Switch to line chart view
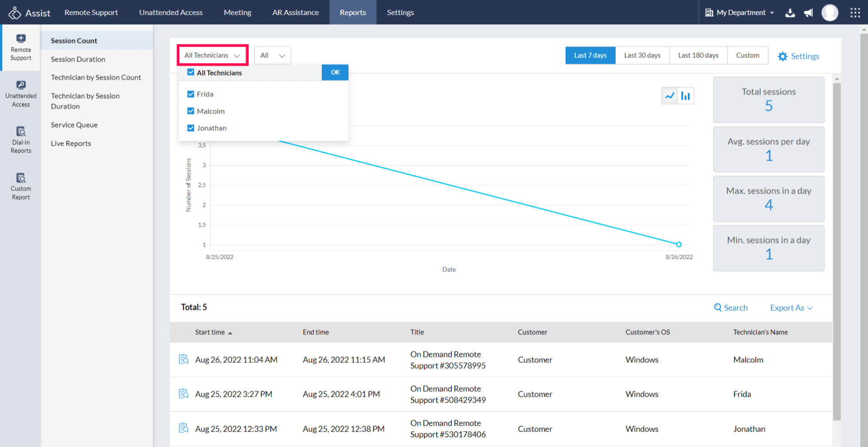This screenshot has width=868, height=447. (670, 96)
